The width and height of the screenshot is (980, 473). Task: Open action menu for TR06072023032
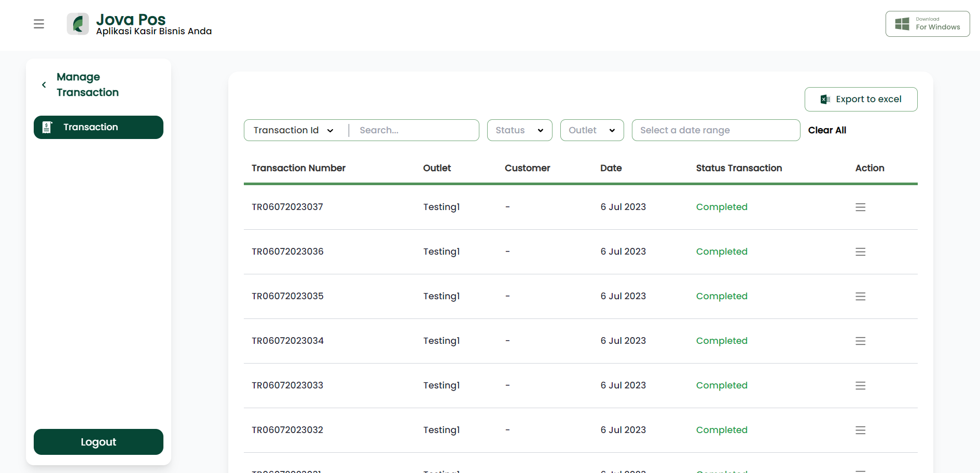861,430
